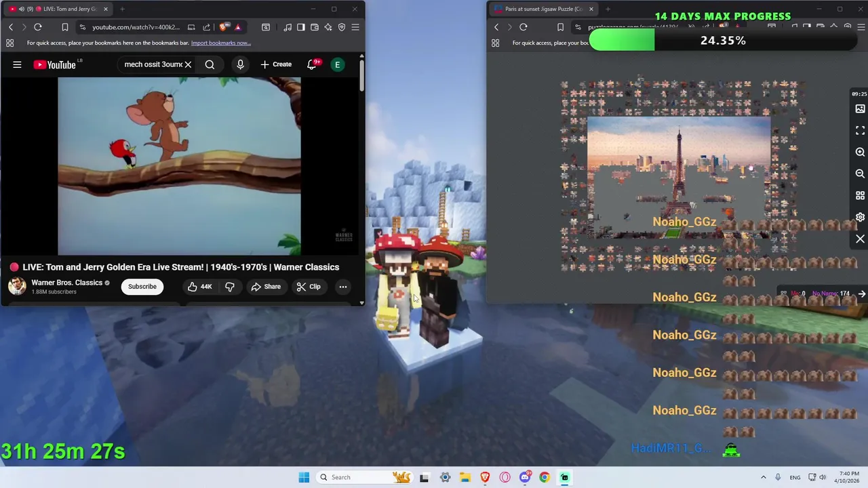Reload the puzzle page
The width and height of the screenshot is (868, 488).
pyautogui.click(x=524, y=27)
